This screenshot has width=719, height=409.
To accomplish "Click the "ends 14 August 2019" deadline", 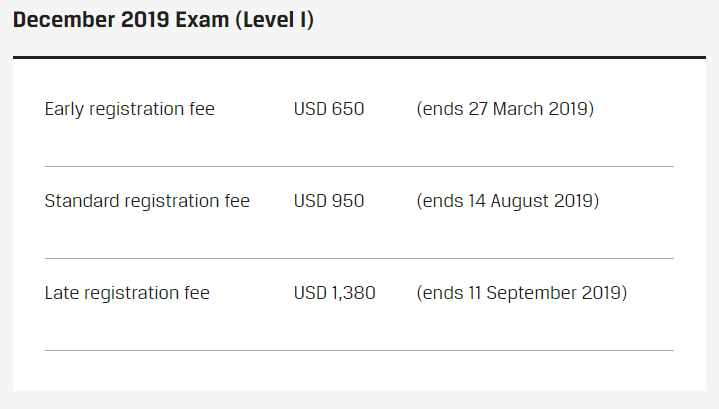I will (x=507, y=201).
